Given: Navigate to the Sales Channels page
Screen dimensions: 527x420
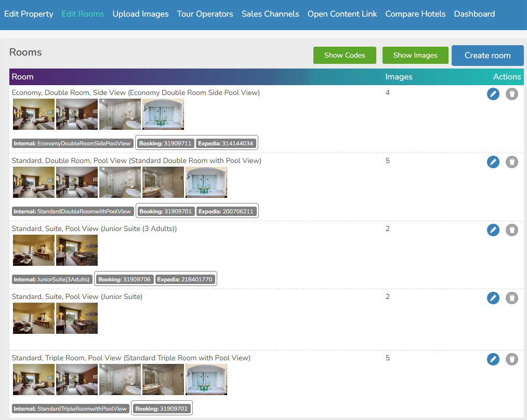Looking at the screenshot, I should coord(270,14).
